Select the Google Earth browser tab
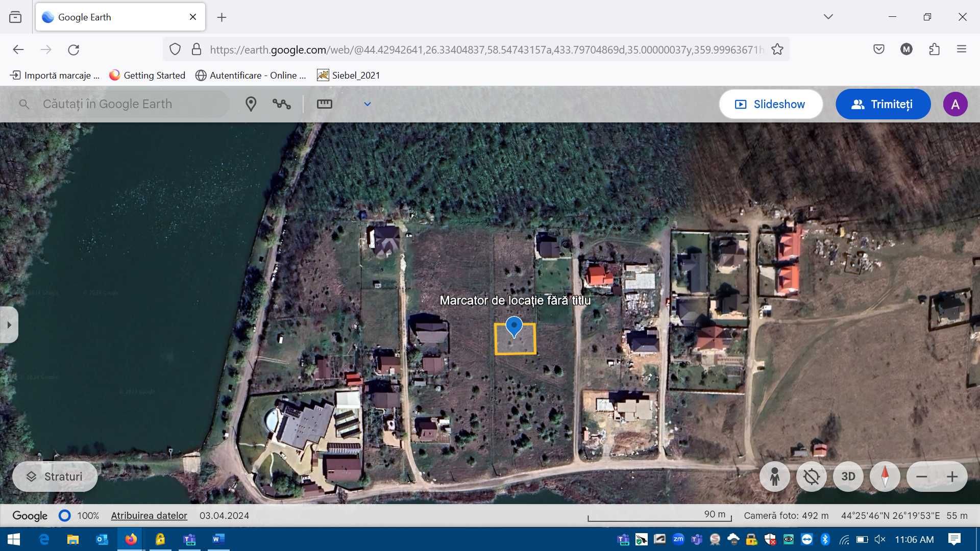This screenshot has width=980, height=551. tap(120, 17)
